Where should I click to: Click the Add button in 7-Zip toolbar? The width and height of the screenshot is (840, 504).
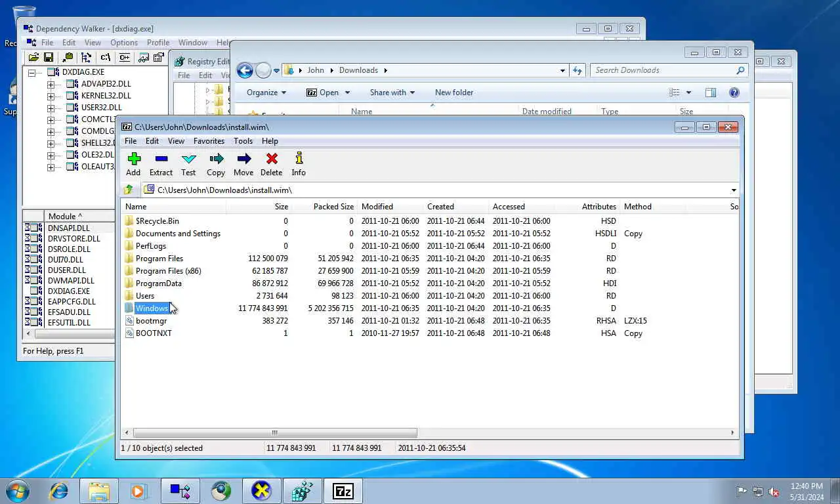point(134,164)
